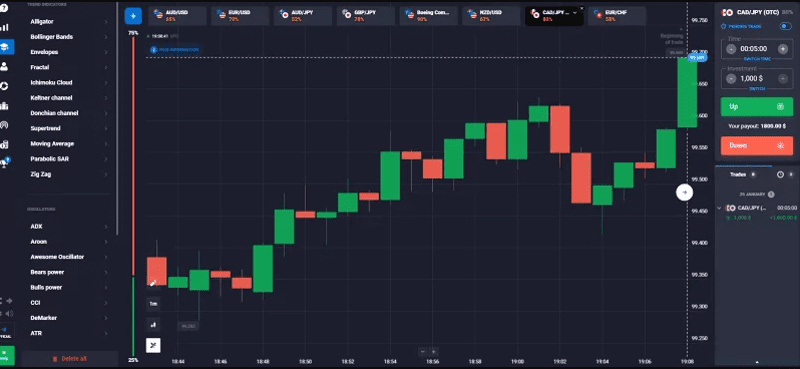
Task: Open the leaderboard podium icon in sidebar
Action: [4, 106]
